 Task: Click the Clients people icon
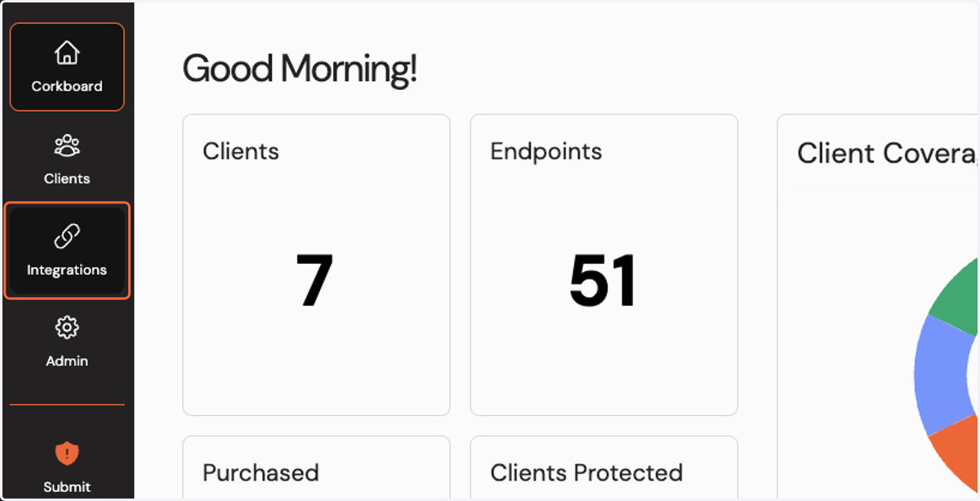pyautogui.click(x=67, y=146)
